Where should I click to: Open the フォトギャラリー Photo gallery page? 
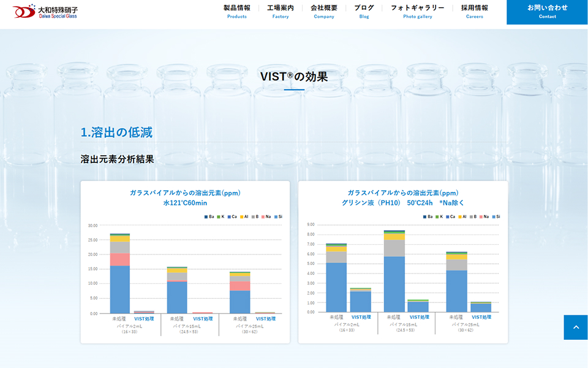coord(417,11)
